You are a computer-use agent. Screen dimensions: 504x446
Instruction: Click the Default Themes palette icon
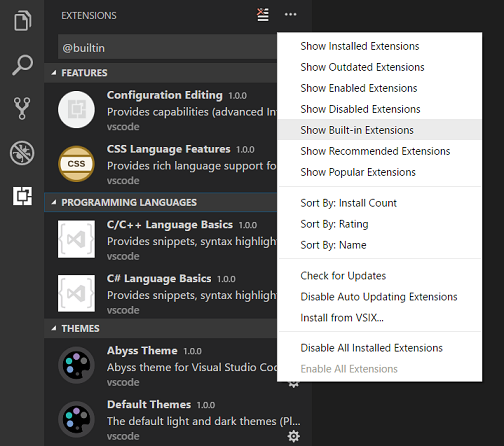(76, 419)
